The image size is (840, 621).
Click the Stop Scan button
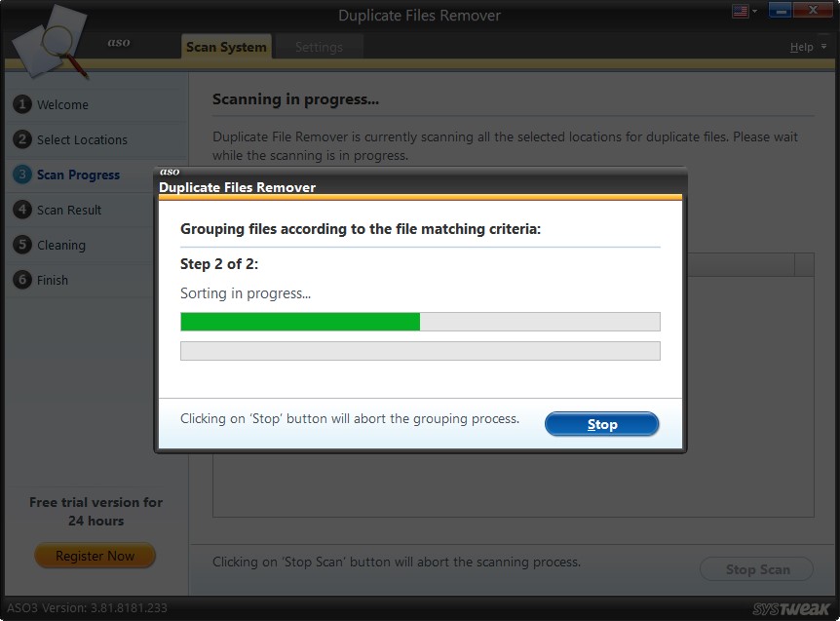coord(757,568)
